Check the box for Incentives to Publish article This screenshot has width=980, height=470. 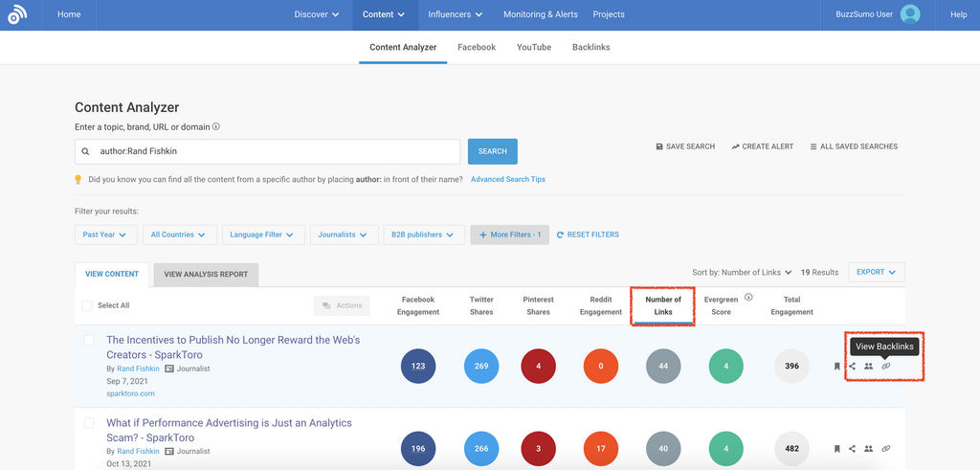point(89,341)
